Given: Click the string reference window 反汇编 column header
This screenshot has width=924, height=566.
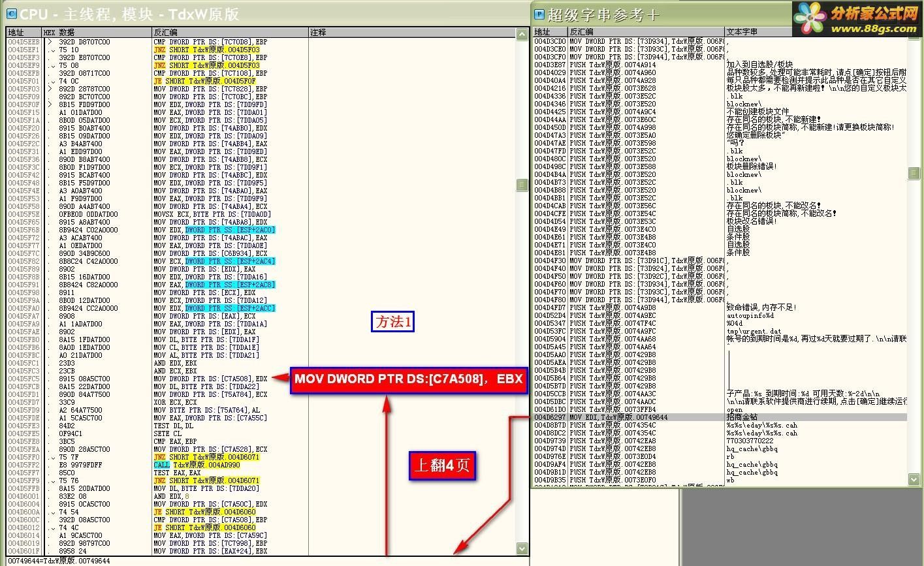Looking at the screenshot, I should pyautogui.click(x=646, y=31).
